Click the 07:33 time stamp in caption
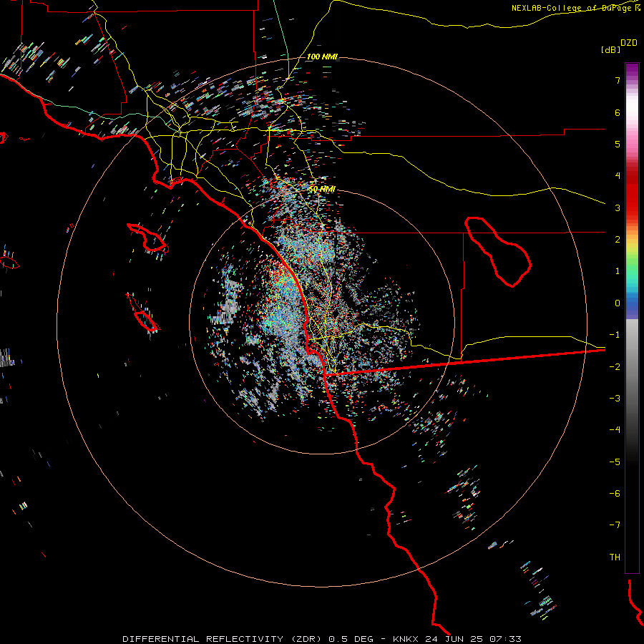Viewport: 644px width, 644px height. pyautogui.click(x=505, y=639)
